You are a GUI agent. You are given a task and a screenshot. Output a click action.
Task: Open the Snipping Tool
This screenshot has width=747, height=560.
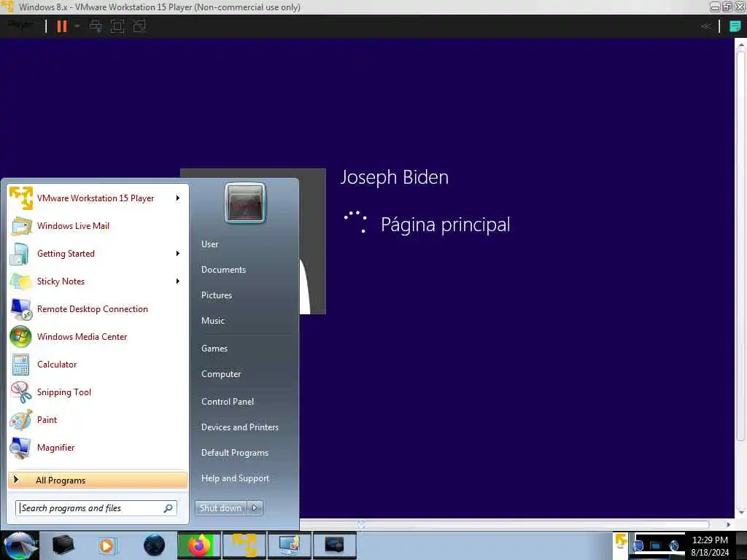97,392
